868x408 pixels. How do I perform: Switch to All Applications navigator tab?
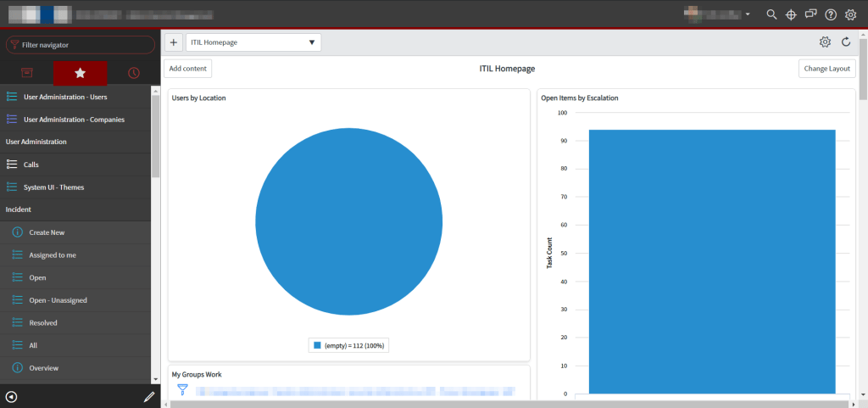[27, 74]
